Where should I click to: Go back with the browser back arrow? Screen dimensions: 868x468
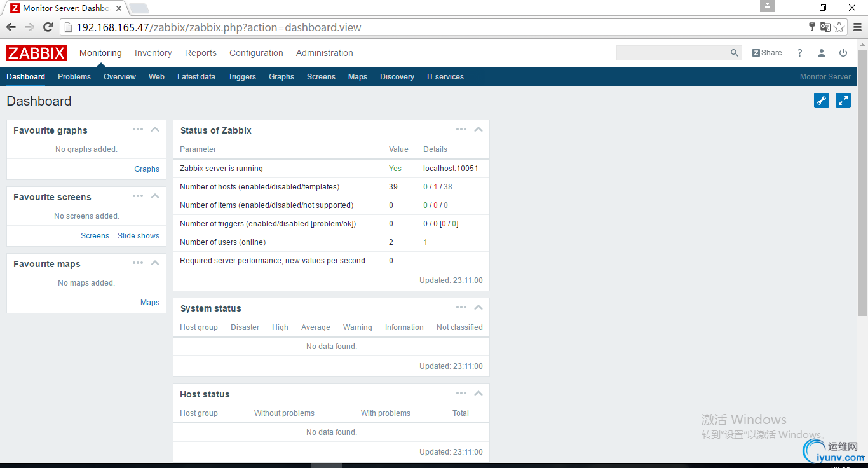tap(11, 27)
